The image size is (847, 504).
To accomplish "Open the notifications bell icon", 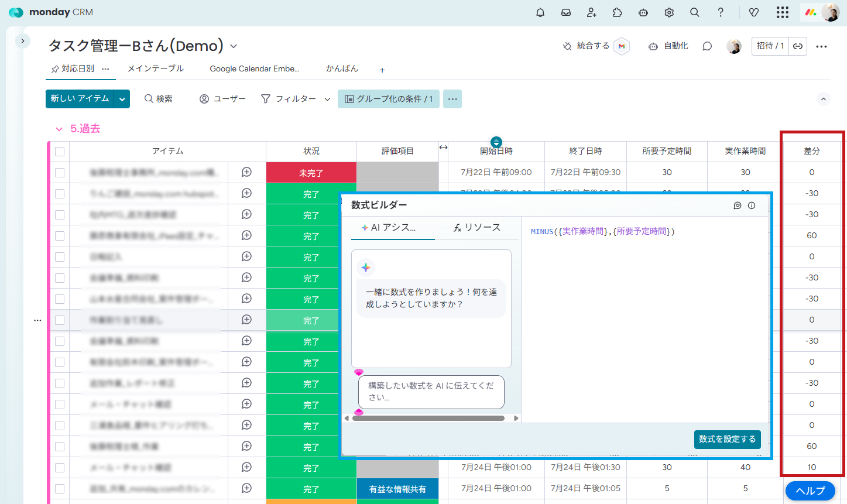I will click(x=540, y=12).
